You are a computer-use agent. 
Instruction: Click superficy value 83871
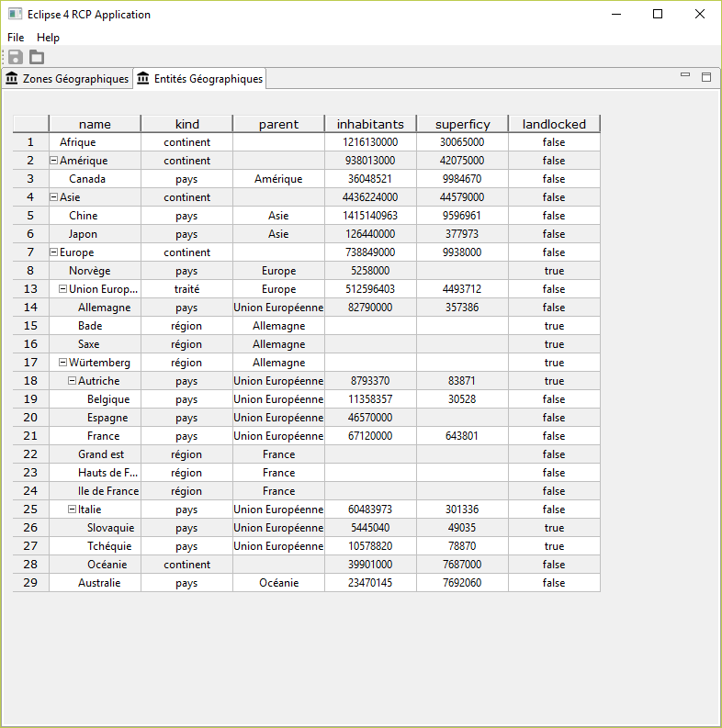(462, 381)
